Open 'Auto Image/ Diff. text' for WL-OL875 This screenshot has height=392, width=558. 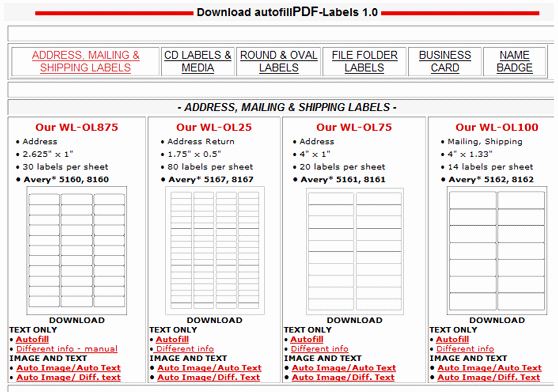(68, 377)
